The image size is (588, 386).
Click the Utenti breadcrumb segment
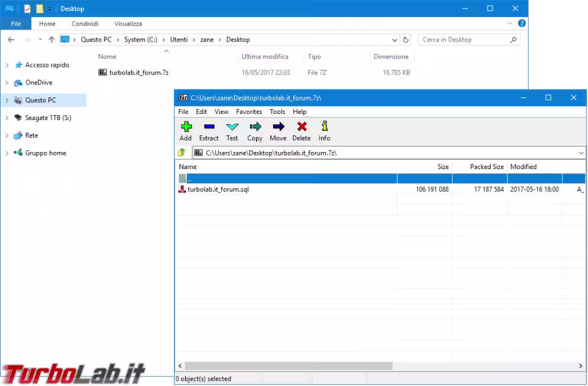click(x=179, y=39)
